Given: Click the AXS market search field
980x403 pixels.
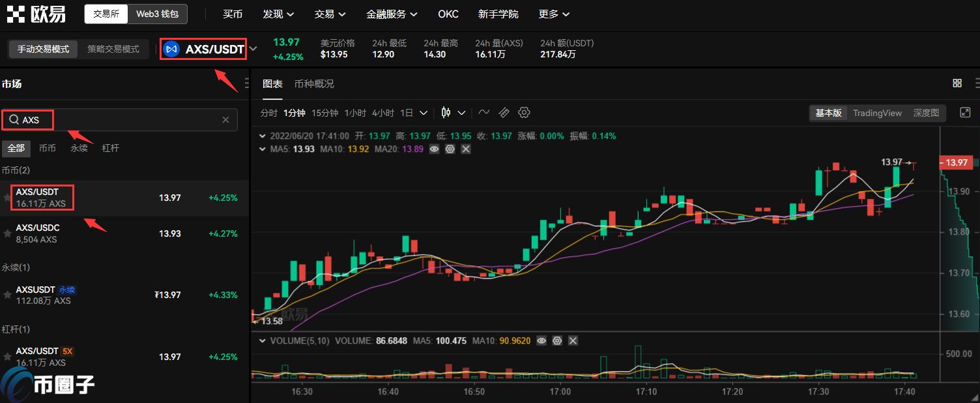Looking at the screenshot, I should point(119,120).
